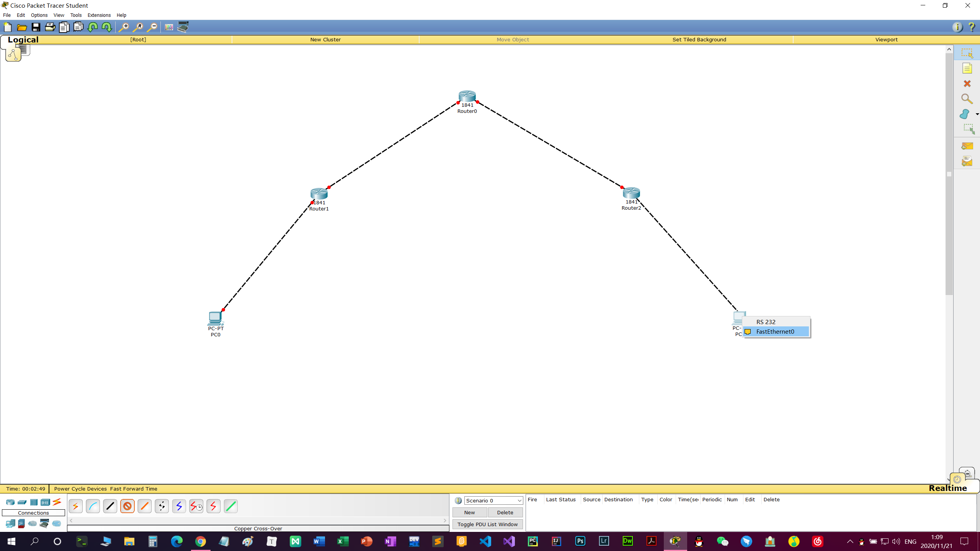Open the Scenario 0 dropdown

pos(493,500)
